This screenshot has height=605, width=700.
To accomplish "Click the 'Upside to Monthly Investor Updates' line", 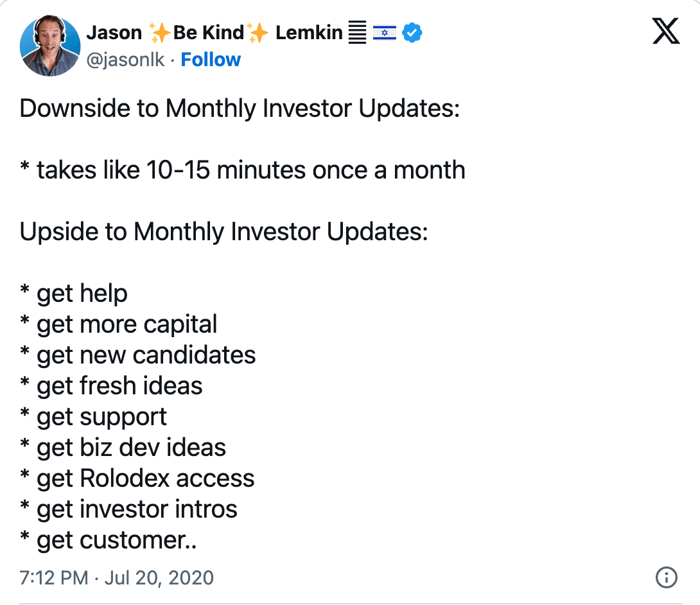I will point(223,232).
